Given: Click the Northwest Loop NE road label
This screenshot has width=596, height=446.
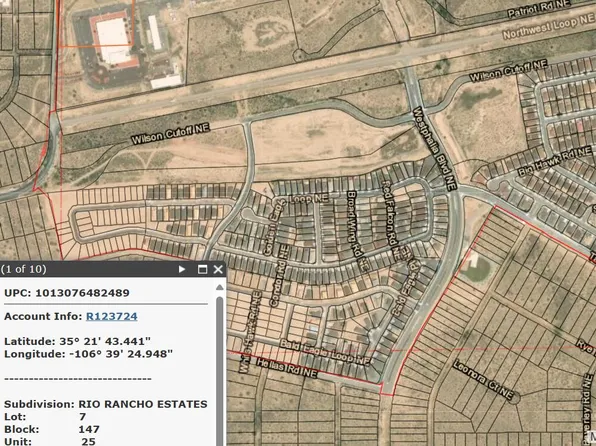Looking at the screenshot, I should 548,27.
